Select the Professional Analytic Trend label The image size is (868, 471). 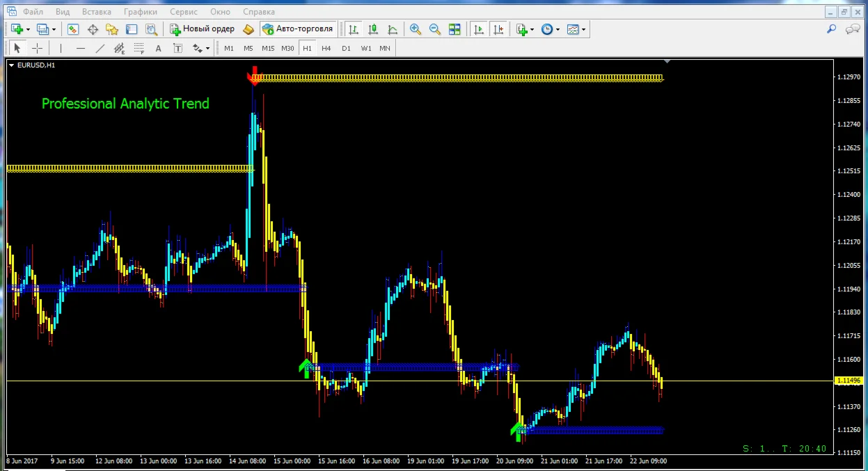pos(125,104)
